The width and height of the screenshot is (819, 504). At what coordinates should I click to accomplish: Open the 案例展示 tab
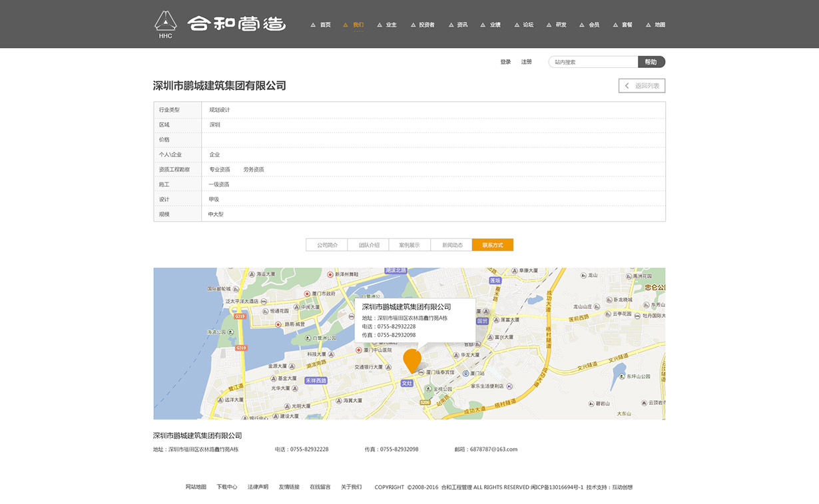coord(410,245)
